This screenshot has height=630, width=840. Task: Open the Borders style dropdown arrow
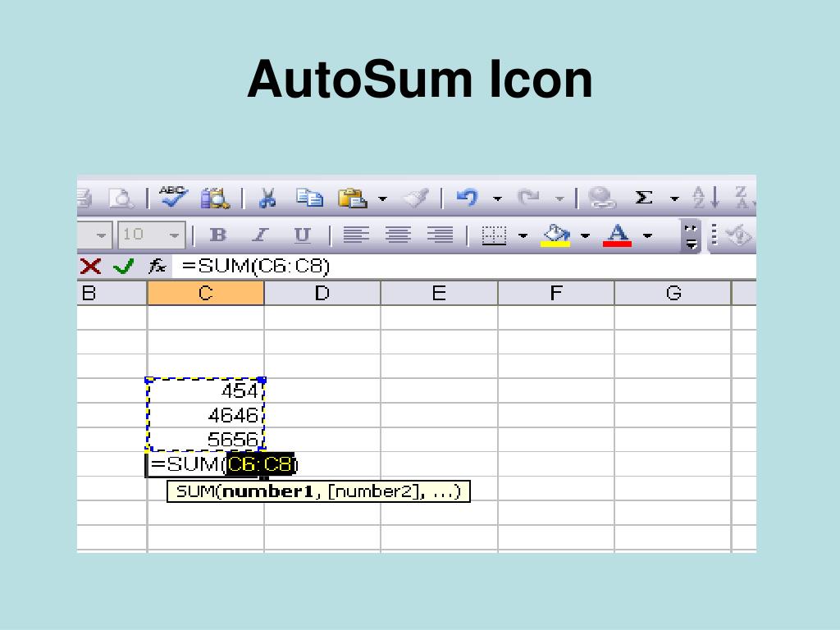pos(523,235)
